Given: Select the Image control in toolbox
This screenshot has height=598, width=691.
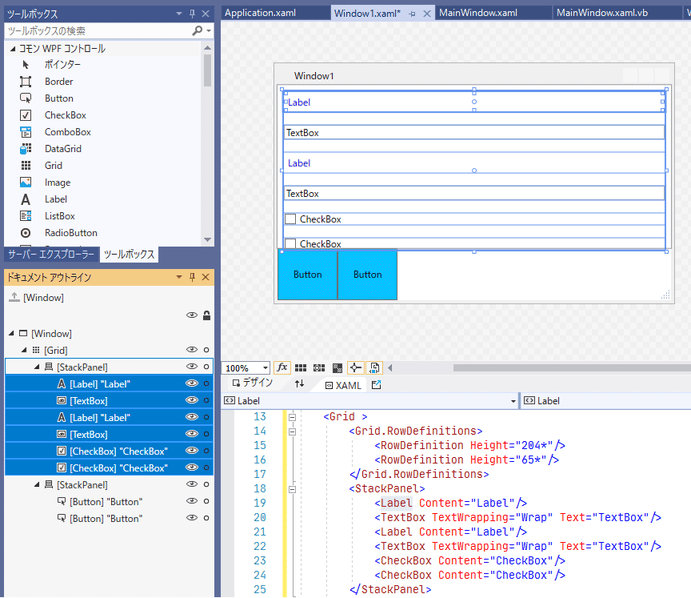Looking at the screenshot, I should tap(57, 183).
